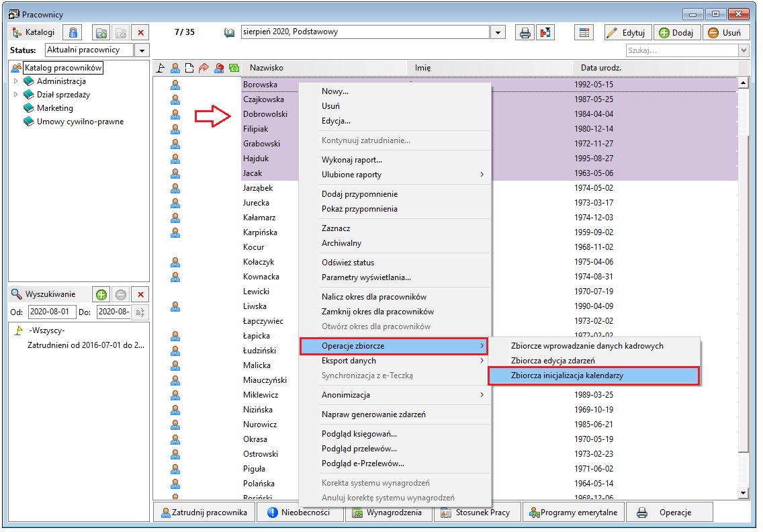This screenshot has height=532, width=763.
Task: Click the Dodaj button
Action: (x=677, y=33)
